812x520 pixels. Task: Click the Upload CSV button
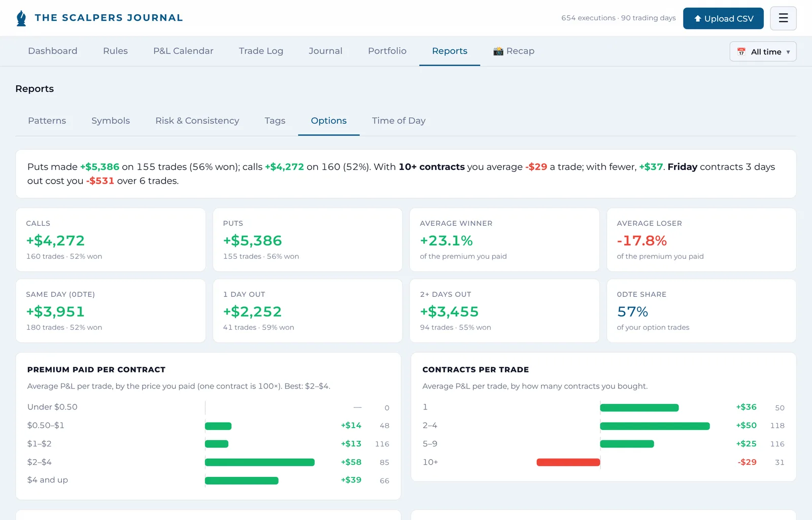click(723, 18)
